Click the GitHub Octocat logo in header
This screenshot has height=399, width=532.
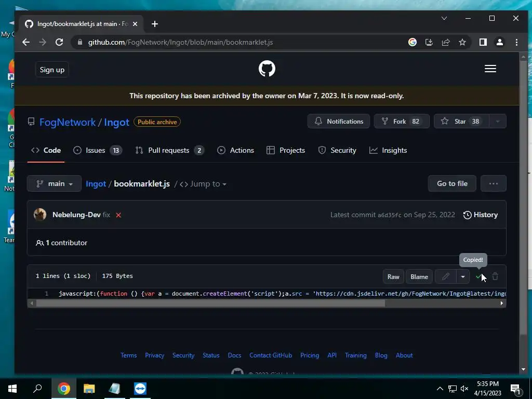click(x=267, y=69)
